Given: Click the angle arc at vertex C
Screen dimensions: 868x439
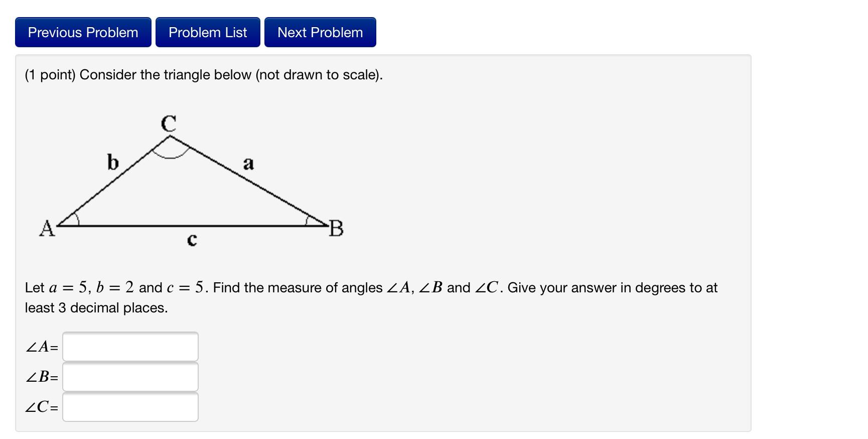Looking at the screenshot, I should pyautogui.click(x=171, y=151).
